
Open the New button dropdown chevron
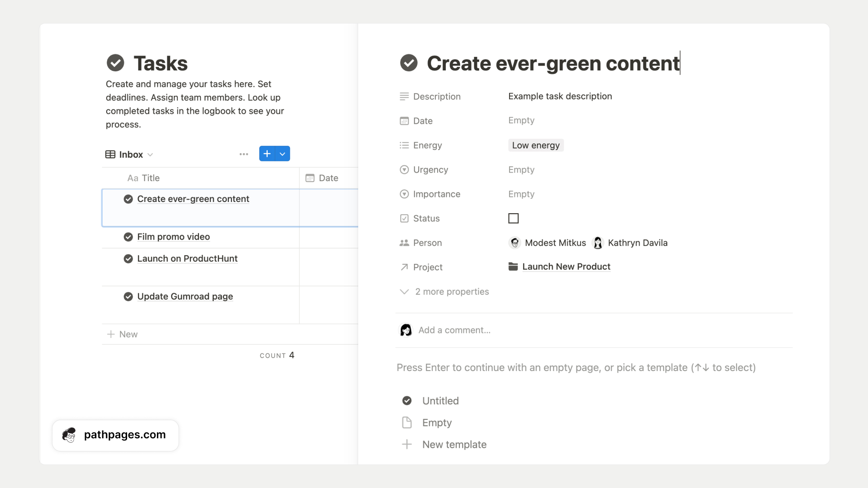282,154
